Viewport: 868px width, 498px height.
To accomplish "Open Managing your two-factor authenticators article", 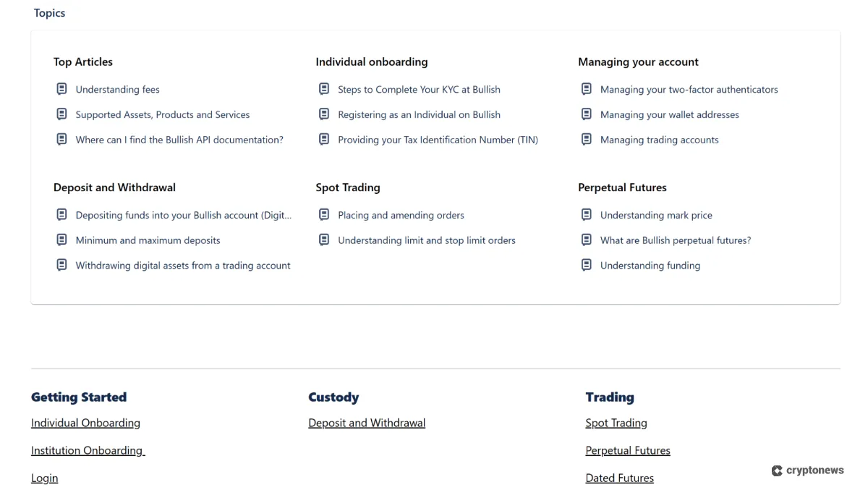I will coord(689,90).
